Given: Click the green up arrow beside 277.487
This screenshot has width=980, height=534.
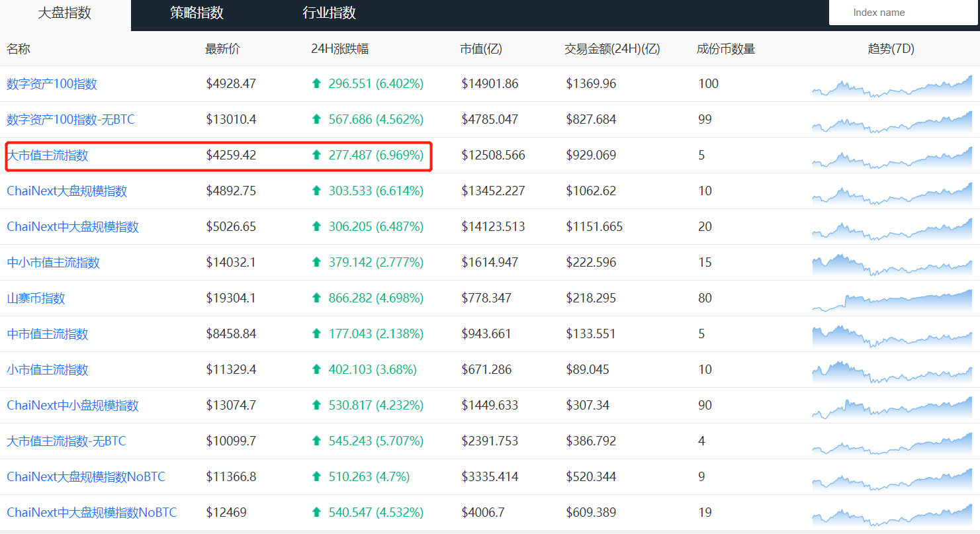Looking at the screenshot, I should pos(316,155).
